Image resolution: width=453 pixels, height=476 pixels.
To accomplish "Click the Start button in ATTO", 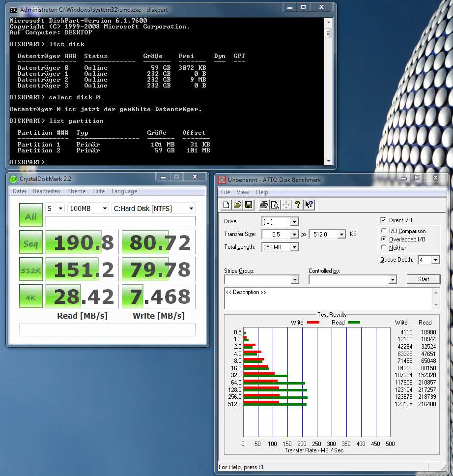I will tap(423, 279).
